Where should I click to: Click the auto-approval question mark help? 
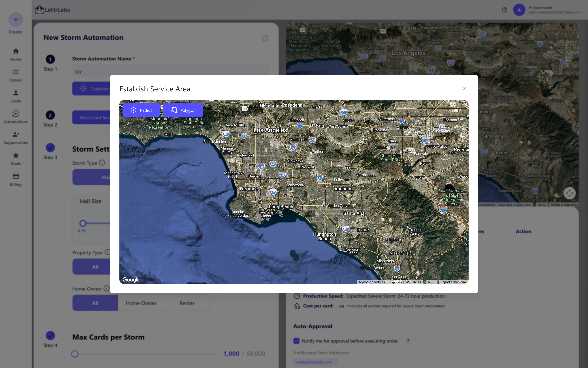tap(408, 341)
